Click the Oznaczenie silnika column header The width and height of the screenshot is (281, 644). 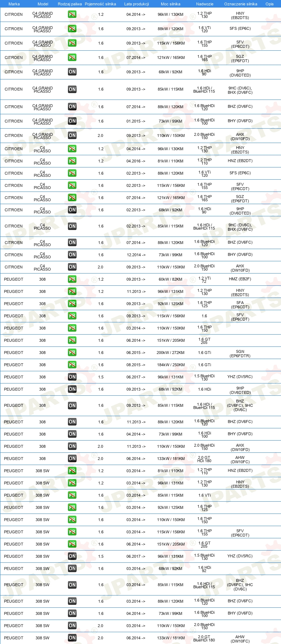pyautogui.click(x=241, y=4)
